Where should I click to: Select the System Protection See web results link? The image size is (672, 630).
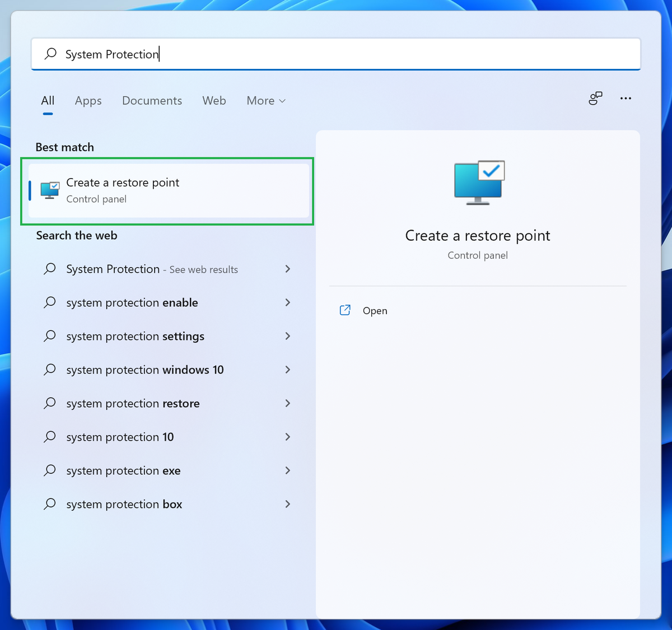tap(151, 269)
